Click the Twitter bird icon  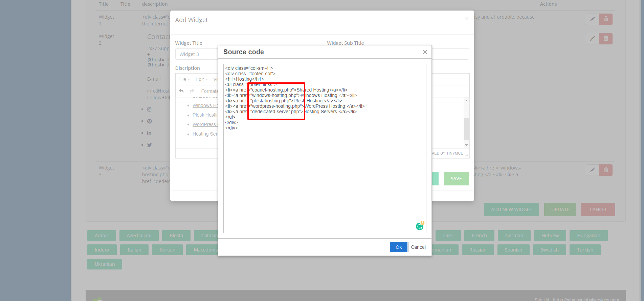click(149, 145)
